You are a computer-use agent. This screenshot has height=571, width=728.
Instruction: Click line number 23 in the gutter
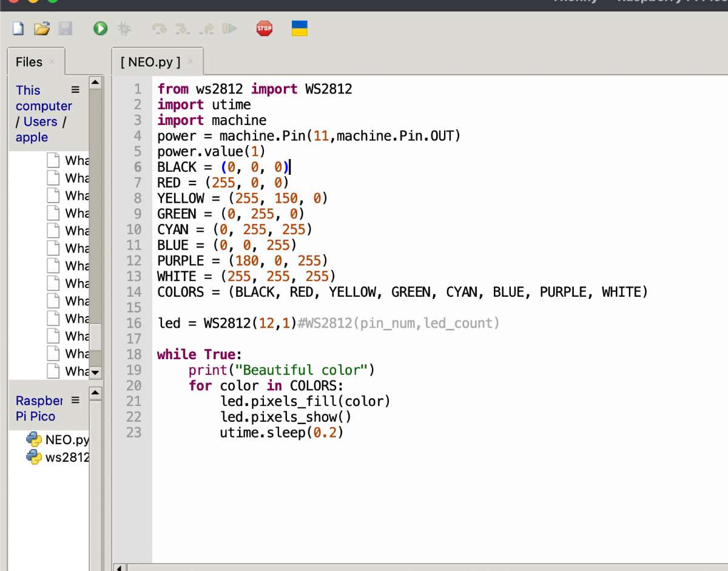[133, 433]
